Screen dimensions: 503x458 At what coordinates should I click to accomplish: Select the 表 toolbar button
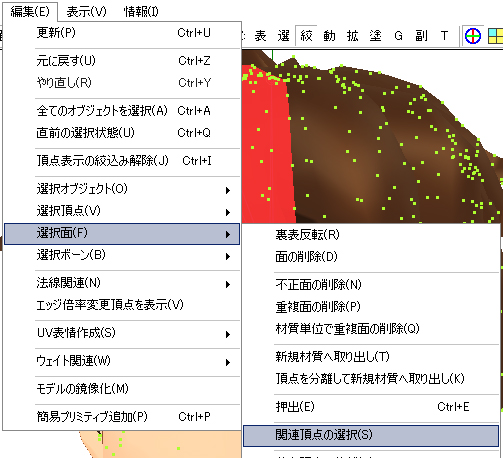[x=260, y=35]
